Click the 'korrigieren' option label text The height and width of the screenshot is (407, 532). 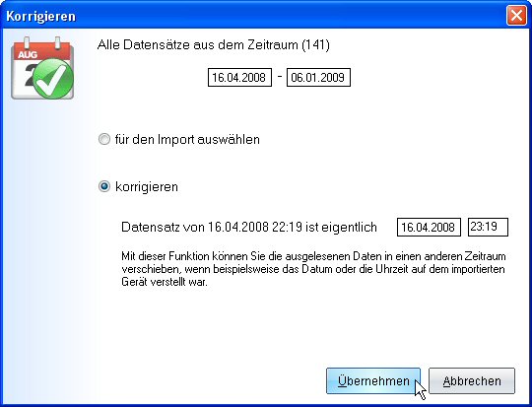[x=147, y=186]
